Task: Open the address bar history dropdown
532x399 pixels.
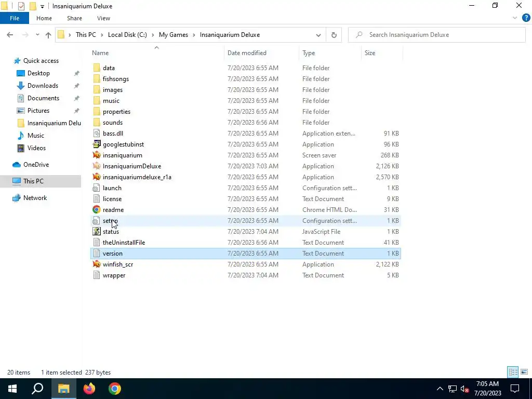Action: coord(318,35)
